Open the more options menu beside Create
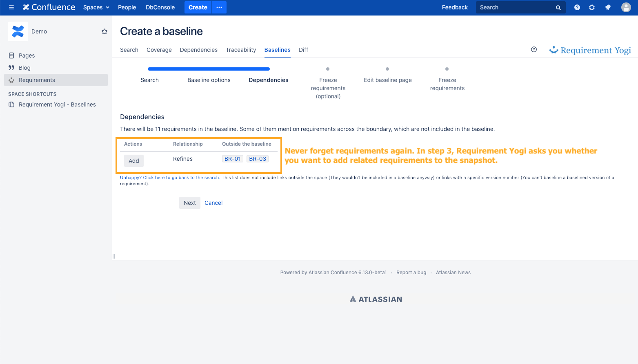This screenshot has width=638, height=364. coord(219,7)
